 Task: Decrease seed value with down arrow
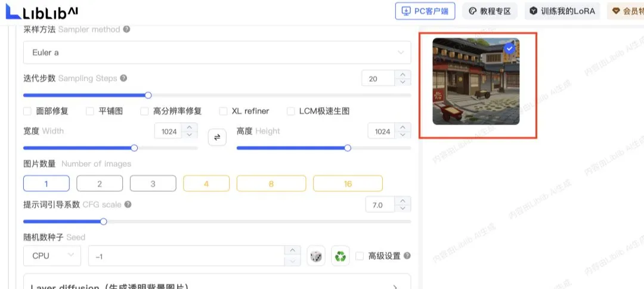(292, 261)
